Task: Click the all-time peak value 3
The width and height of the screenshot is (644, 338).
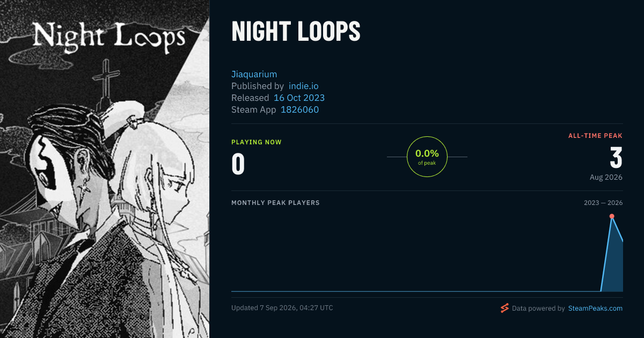Action: click(x=616, y=158)
